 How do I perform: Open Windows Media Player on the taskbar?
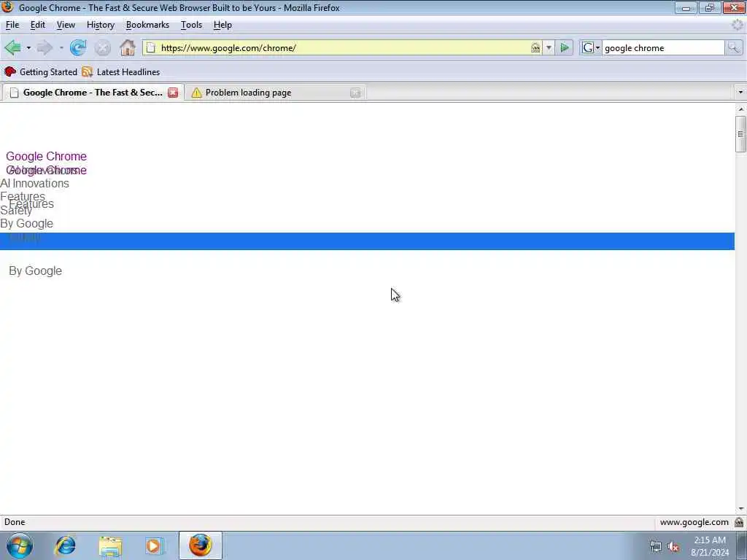[155, 546]
